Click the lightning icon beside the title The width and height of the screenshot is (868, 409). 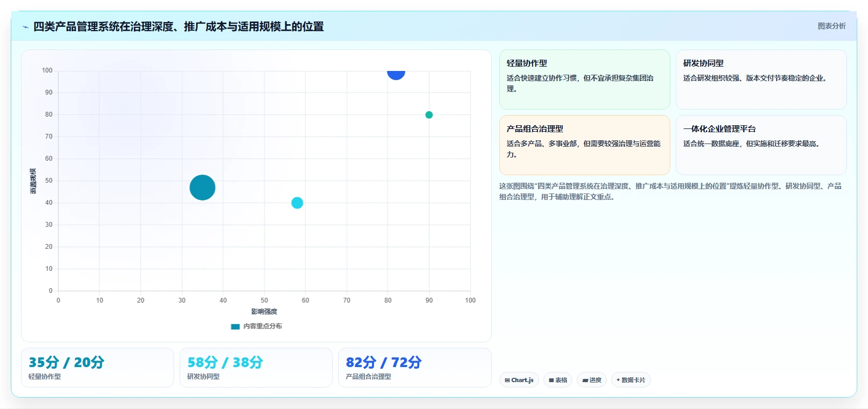tap(25, 27)
